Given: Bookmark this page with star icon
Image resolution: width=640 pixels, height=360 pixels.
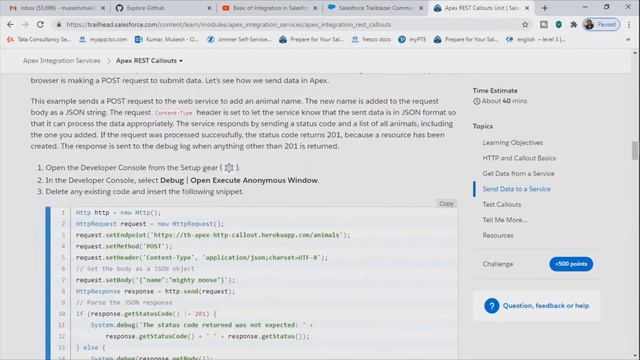Looking at the screenshot, I should coord(525,24).
